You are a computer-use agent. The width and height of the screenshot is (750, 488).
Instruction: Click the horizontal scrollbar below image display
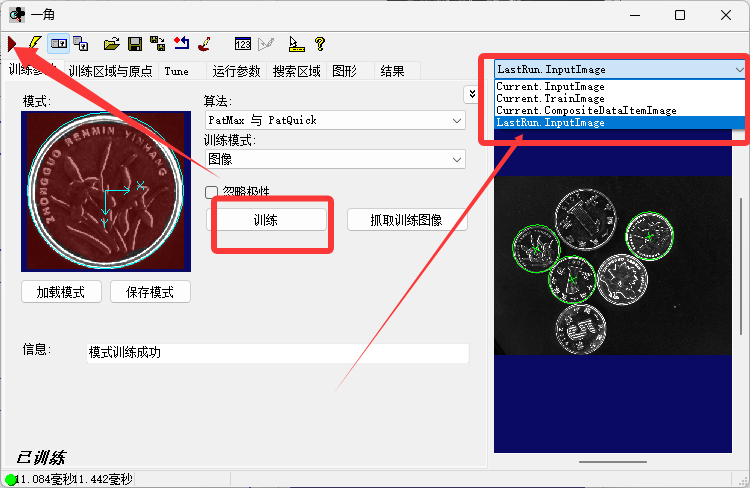click(613, 462)
